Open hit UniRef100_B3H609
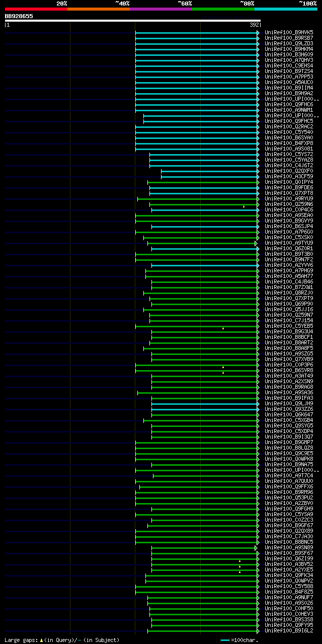The image size is (322, 644). click(x=289, y=54)
